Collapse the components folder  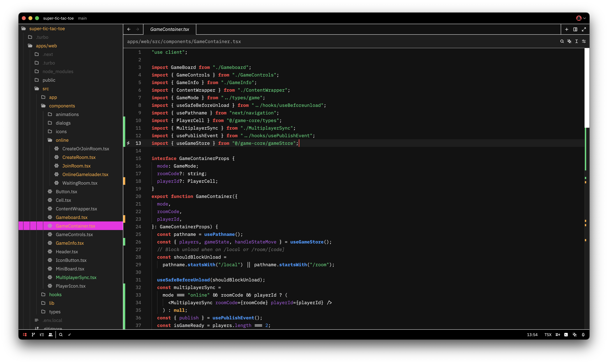coord(71,106)
